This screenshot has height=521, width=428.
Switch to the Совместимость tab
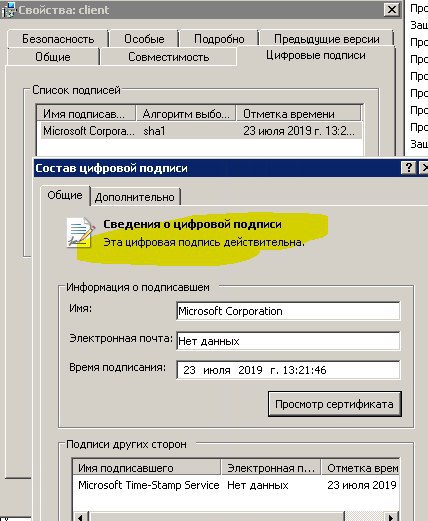pyautogui.click(x=169, y=57)
